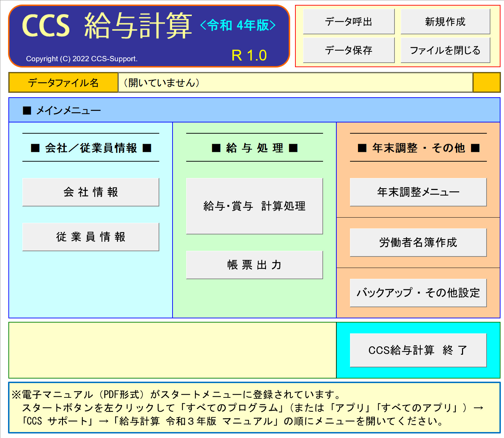
Task: Click the 令和 4年版 title text
Action: pyautogui.click(x=238, y=25)
